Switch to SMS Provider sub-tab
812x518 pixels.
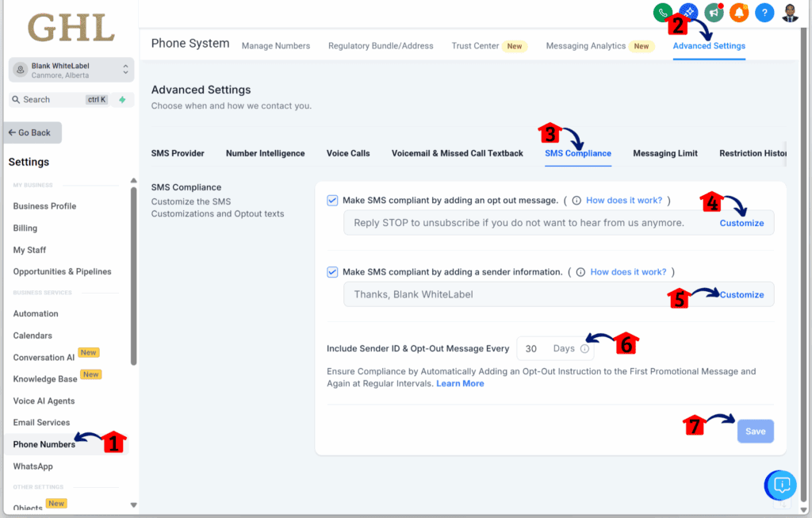point(178,153)
